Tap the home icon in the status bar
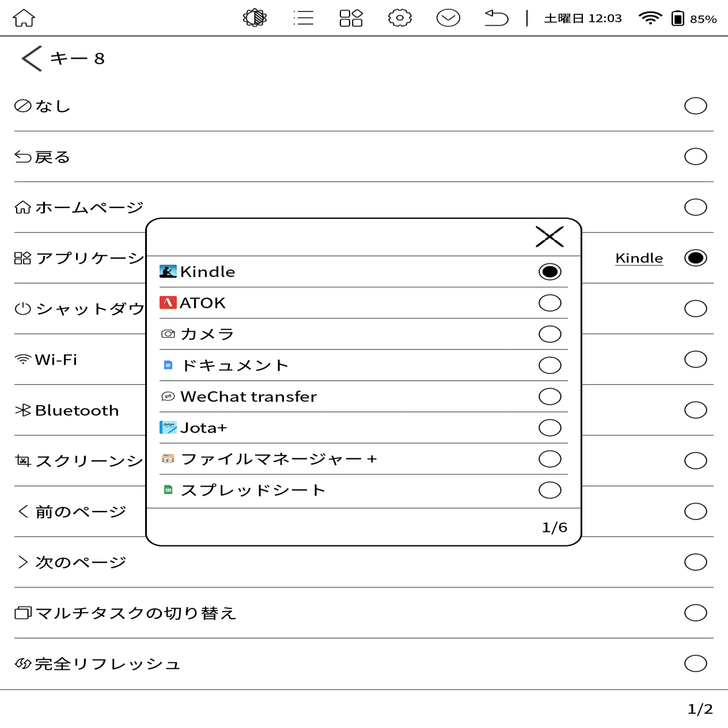This screenshot has height=728, width=728. [x=23, y=18]
